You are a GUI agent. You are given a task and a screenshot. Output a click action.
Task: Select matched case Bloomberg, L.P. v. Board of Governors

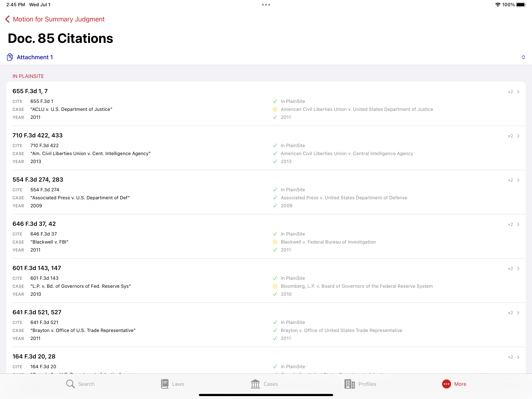point(357,286)
